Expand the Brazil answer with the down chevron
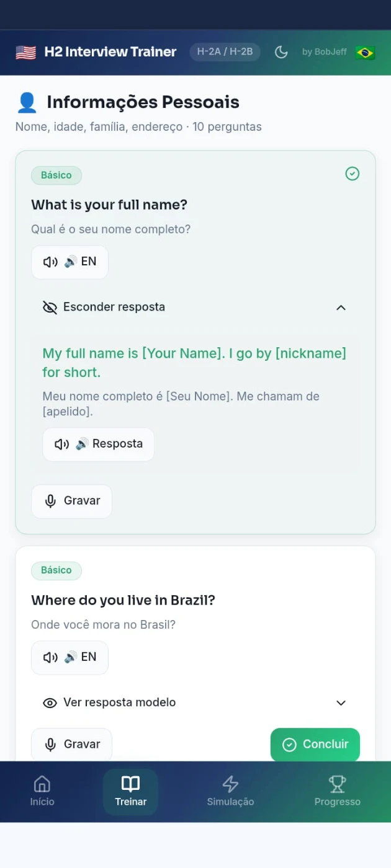This screenshot has width=391, height=868. point(341,702)
